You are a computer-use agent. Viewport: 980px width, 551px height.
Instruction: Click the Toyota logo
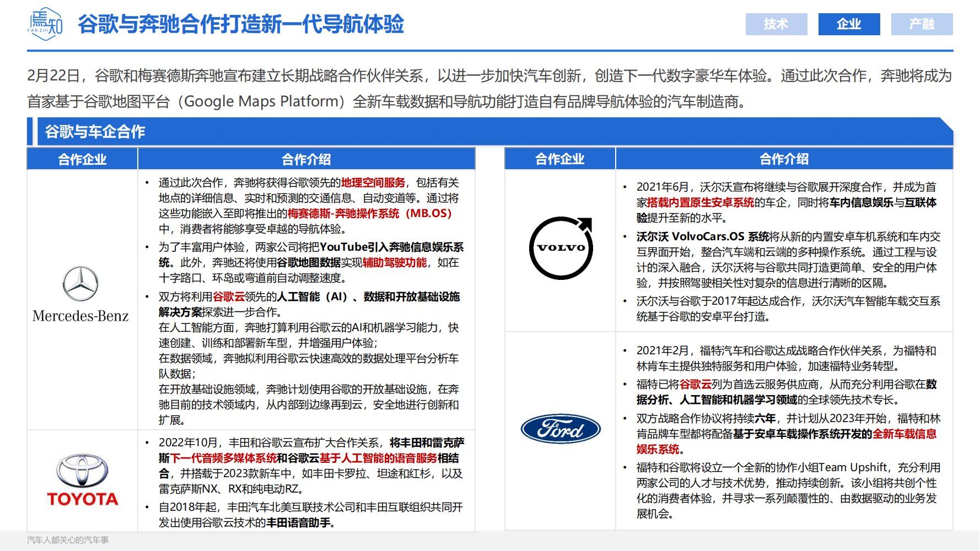click(x=83, y=480)
